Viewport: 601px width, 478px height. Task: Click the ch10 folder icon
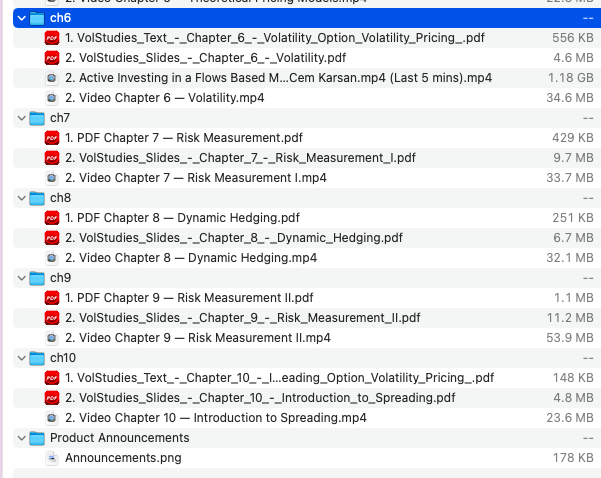(x=37, y=358)
